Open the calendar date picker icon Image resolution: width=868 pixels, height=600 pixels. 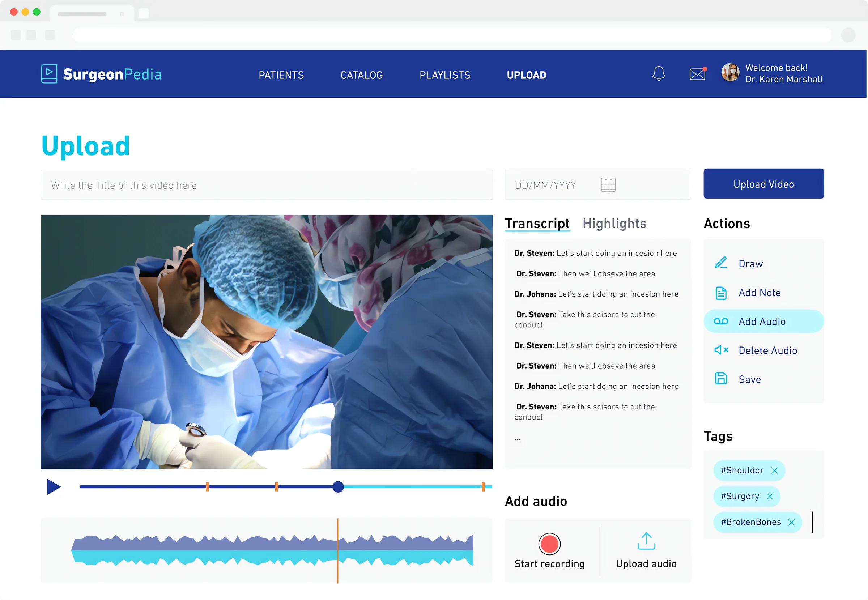point(608,184)
